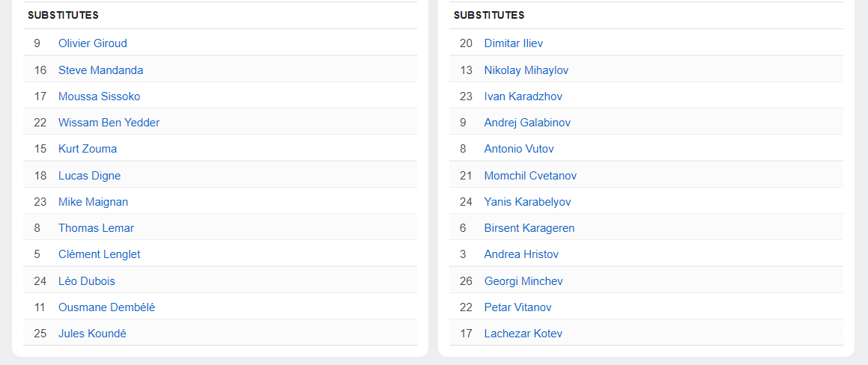
Task: Click on Nikolay Mihaylov's name
Action: [526, 70]
